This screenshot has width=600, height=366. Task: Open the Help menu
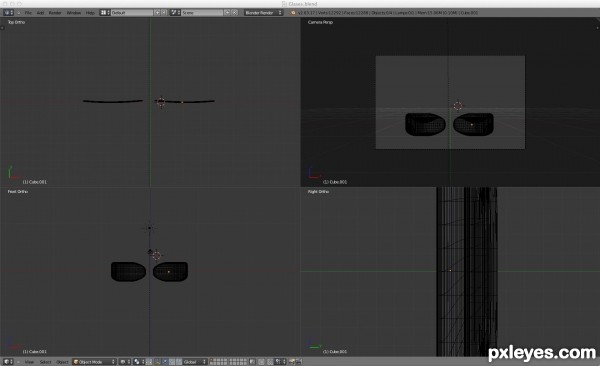tap(90, 13)
